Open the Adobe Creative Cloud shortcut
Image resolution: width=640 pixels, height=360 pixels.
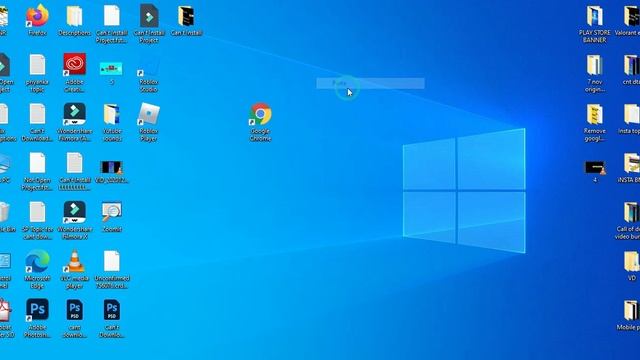(x=74, y=64)
